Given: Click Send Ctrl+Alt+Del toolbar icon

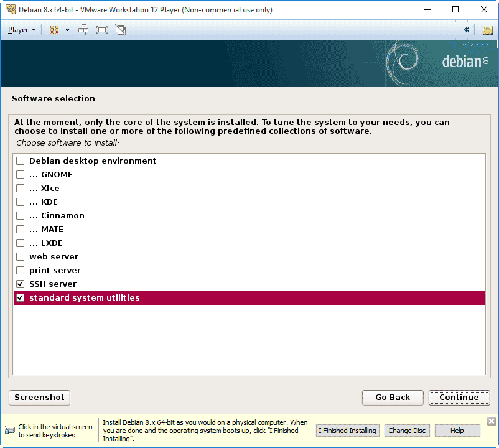Looking at the screenshot, I should 83,30.
